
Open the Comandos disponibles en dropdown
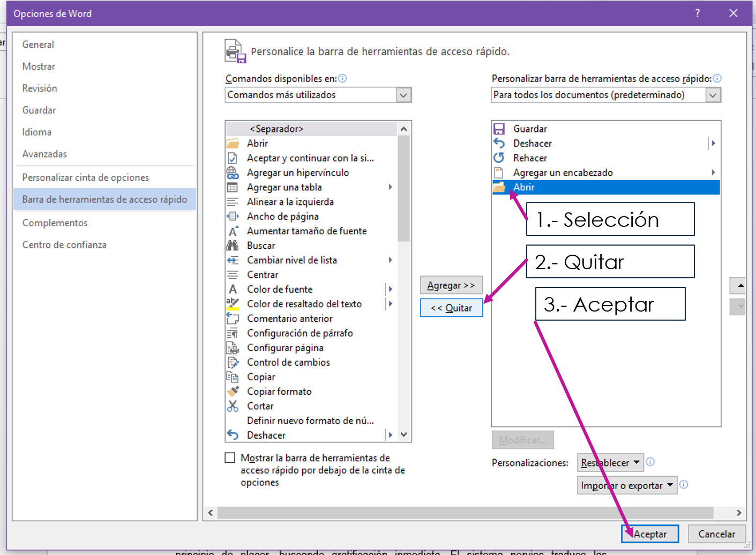[x=403, y=94]
